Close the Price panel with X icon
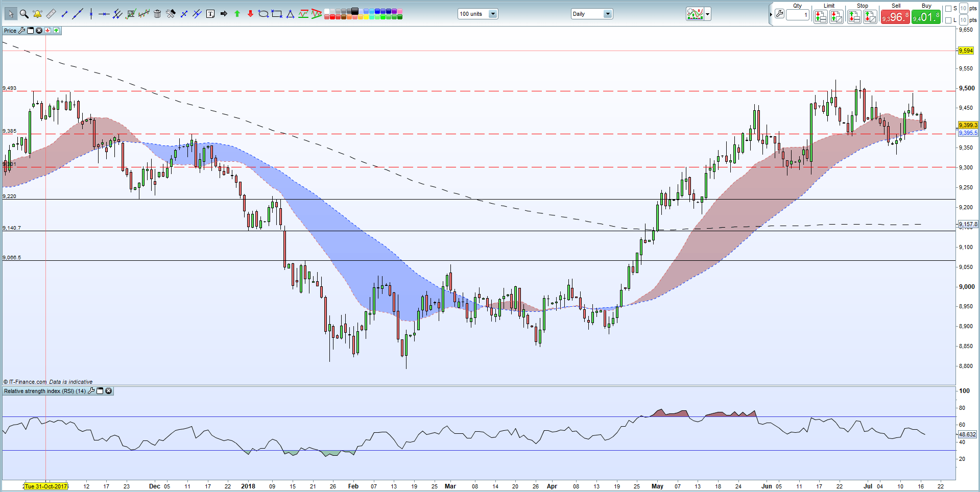The image size is (980, 492). point(39,31)
